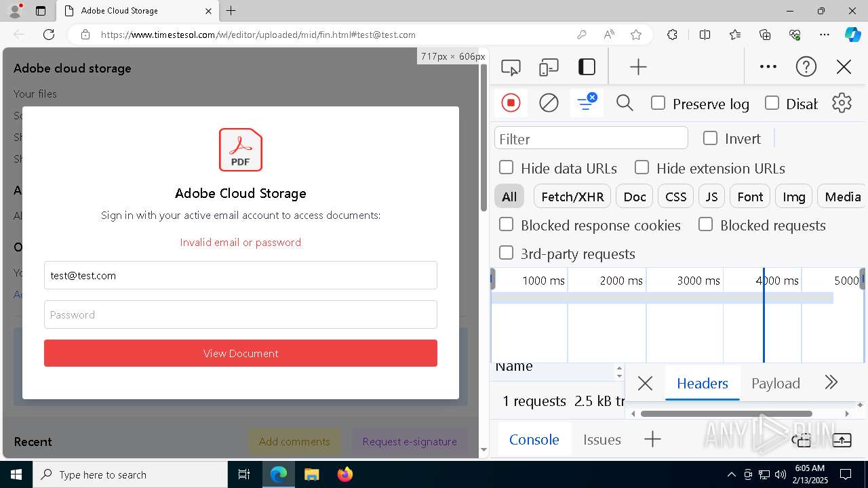Screen dimensions: 868x488
Task: Click the network Filter text field
Action: (x=591, y=138)
